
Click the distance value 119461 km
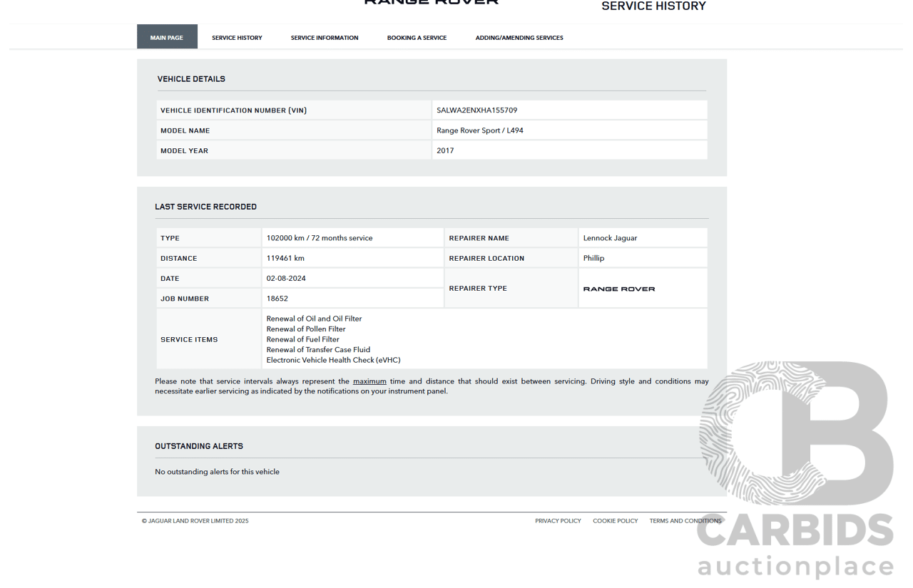point(285,258)
